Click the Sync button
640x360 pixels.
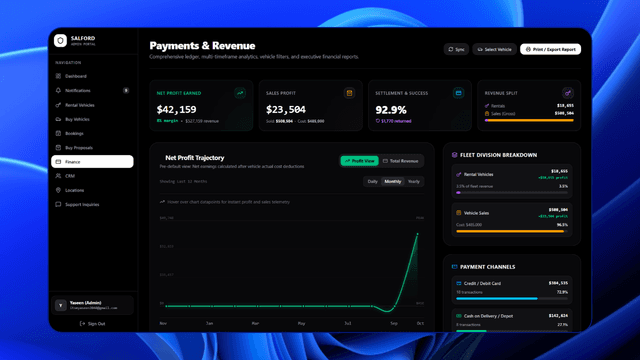pos(456,49)
